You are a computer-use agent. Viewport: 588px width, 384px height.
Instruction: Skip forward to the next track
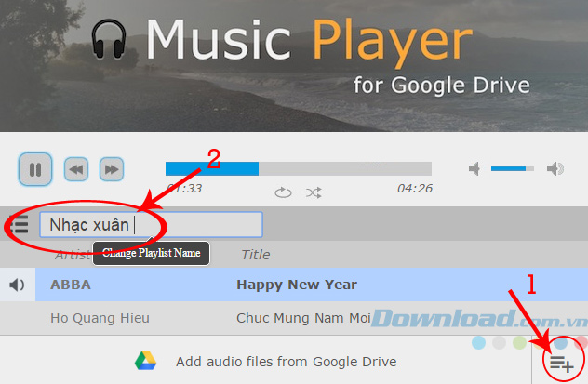tap(112, 169)
